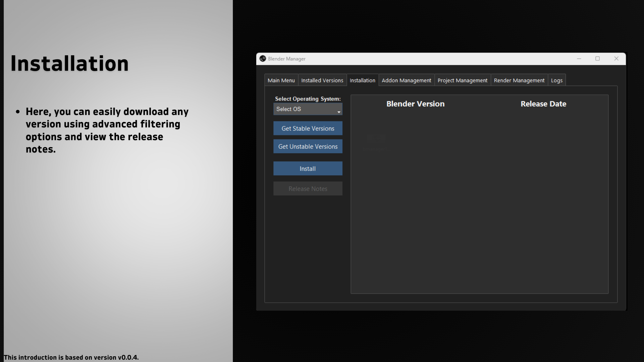Click the Select OS dropdown arrow
This screenshot has height=362, width=644.
coord(339,112)
